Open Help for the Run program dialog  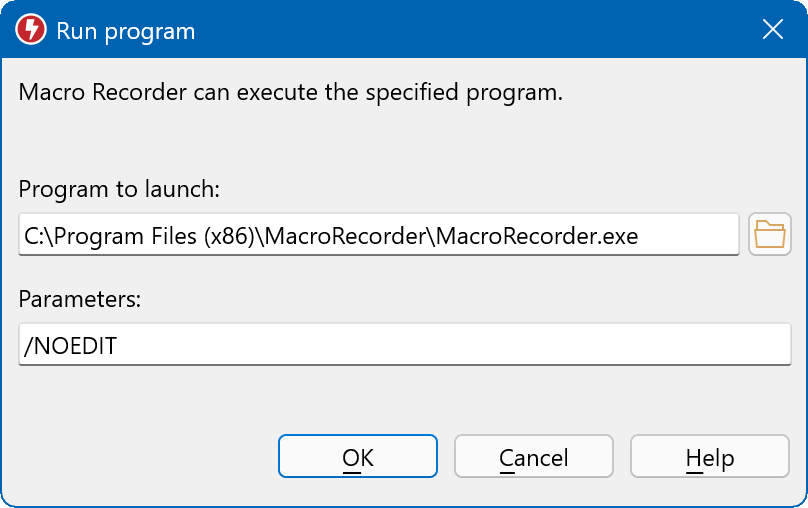tap(709, 458)
